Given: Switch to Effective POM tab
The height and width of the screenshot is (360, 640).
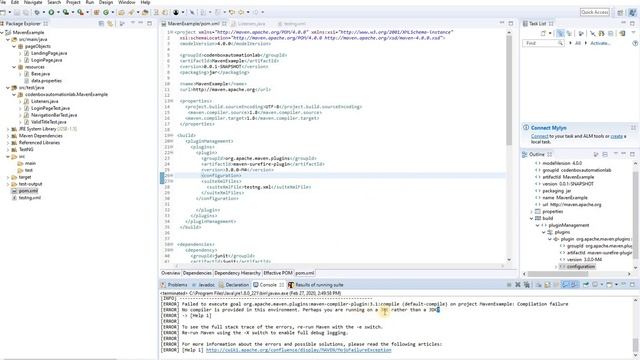Looking at the screenshot, I should pyautogui.click(x=278, y=273).
